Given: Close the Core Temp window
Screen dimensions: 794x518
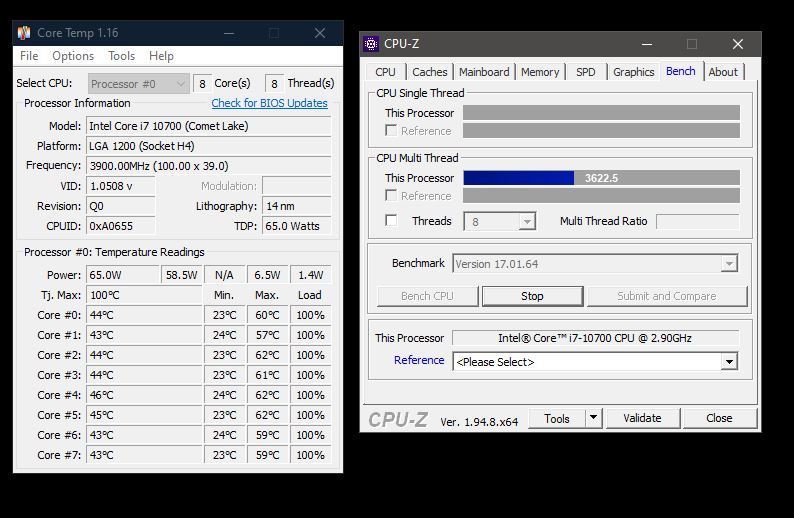Looking at the screenshot, I should [x=320, y=33].
